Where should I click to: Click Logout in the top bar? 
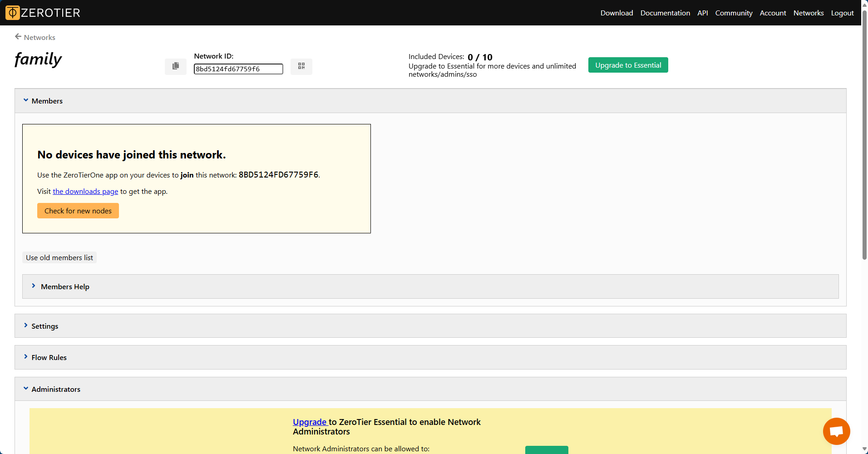coord(842,13)
